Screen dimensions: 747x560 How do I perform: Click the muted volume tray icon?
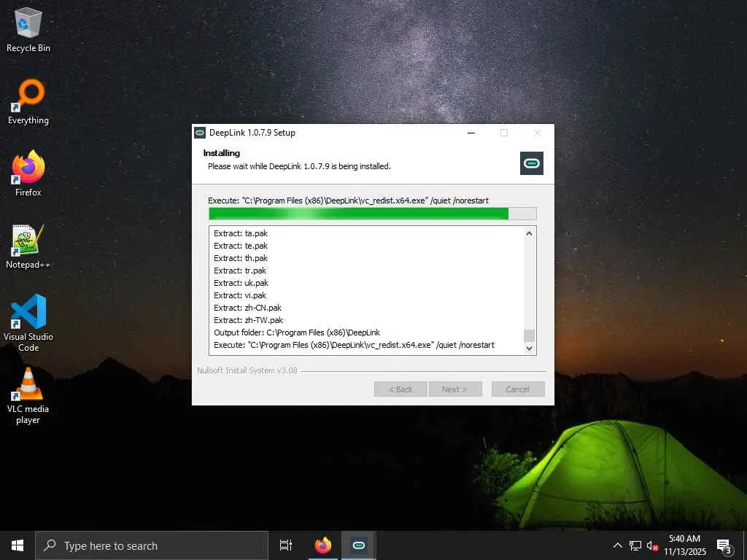(652, 545)
